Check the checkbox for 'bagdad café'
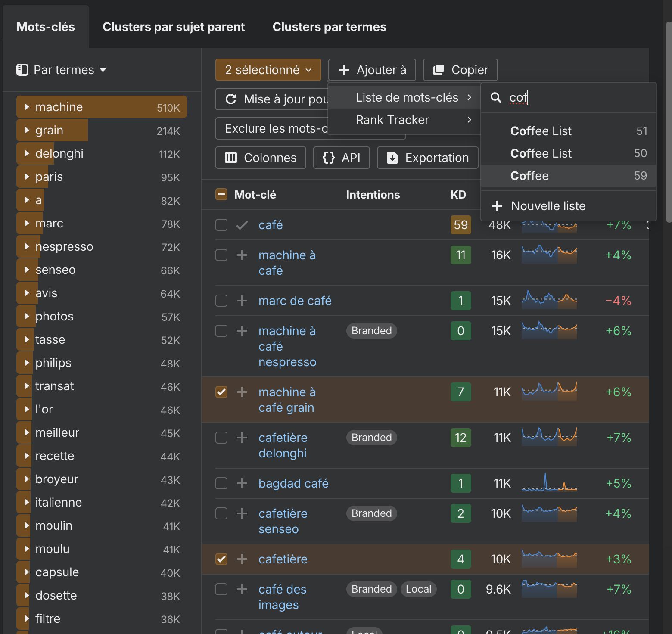 221,483
